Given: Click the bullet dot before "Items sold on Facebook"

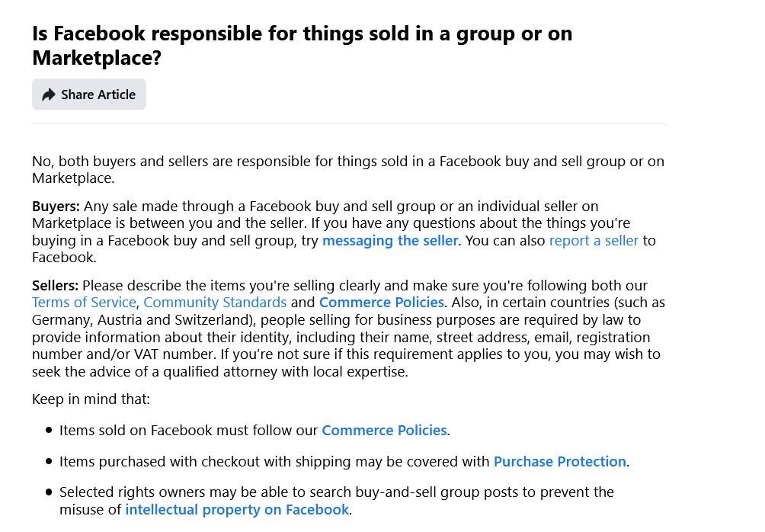Looking at the screenshot, I should pyautogui.click(x=50, y=431).
